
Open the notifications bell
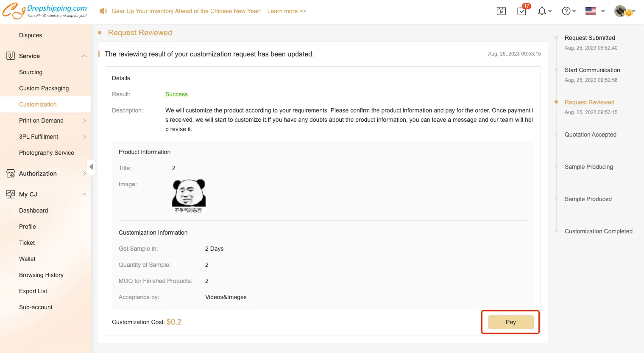coord(542,11)
